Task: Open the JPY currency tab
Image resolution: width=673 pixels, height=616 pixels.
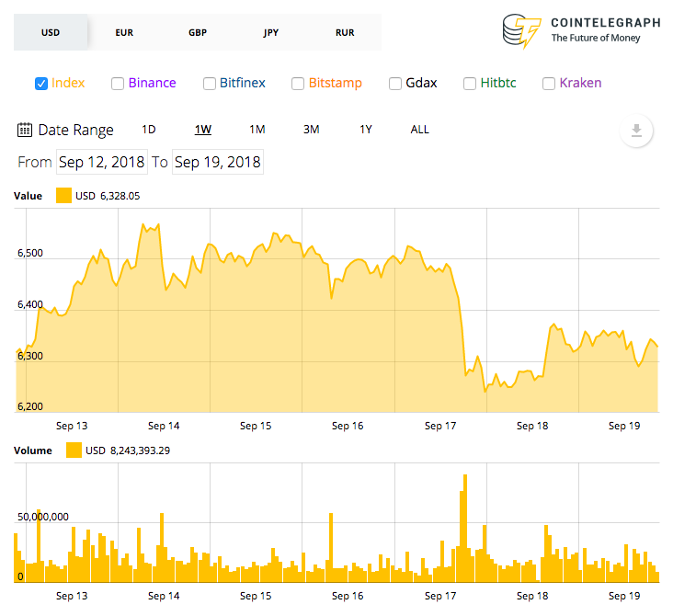Action: (x=271, y=32)
